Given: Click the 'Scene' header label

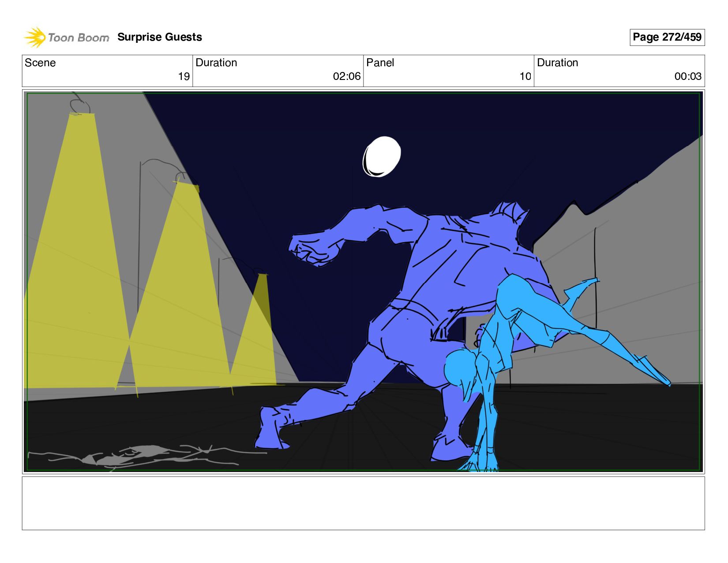Looking at the screenshot, I should (40, 63).
